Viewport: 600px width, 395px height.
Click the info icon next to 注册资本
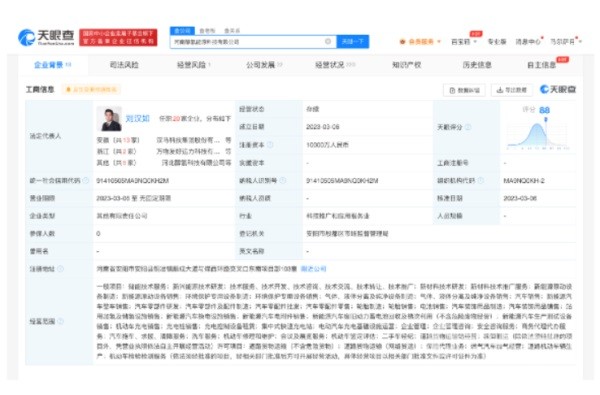(x=271, y=145)
